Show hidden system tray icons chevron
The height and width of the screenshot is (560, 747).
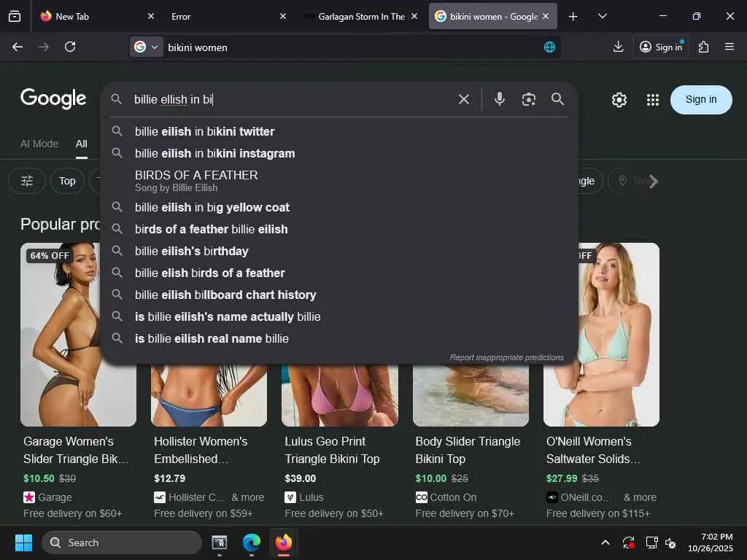605,542
